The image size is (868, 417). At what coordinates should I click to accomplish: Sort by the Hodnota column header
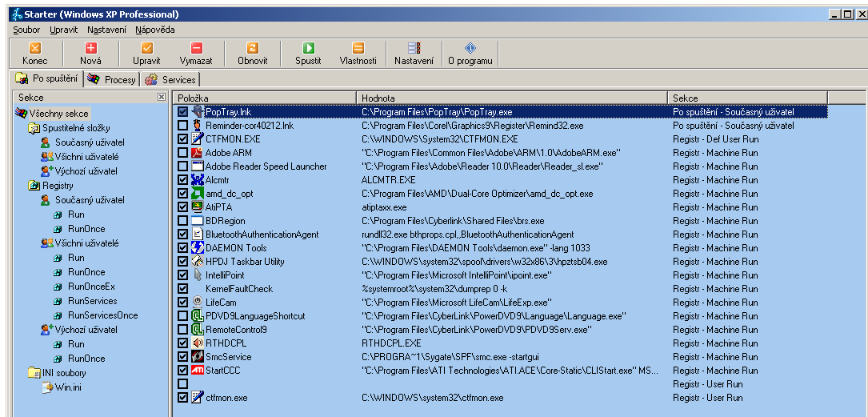pos(511,98)
